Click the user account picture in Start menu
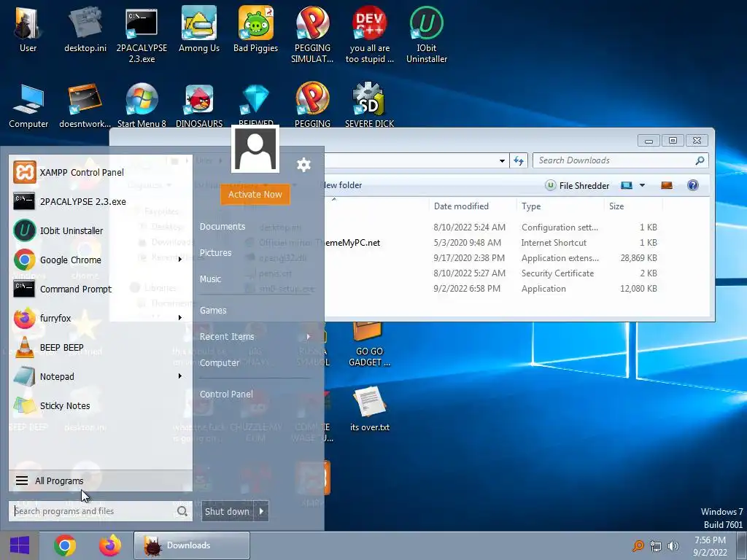 tap(255, 149)
